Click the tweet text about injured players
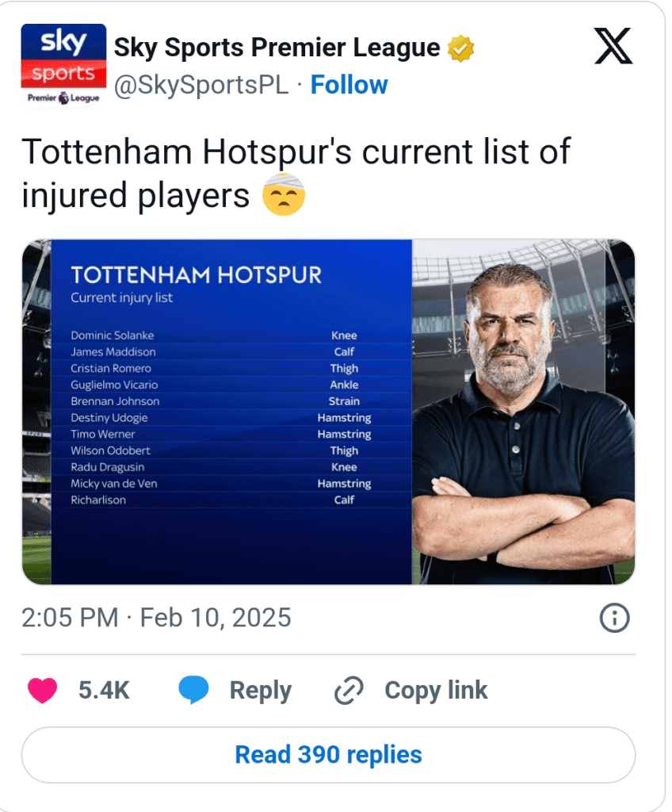The width and height of the screenshot is (672, 812). [x=295, y=172]
